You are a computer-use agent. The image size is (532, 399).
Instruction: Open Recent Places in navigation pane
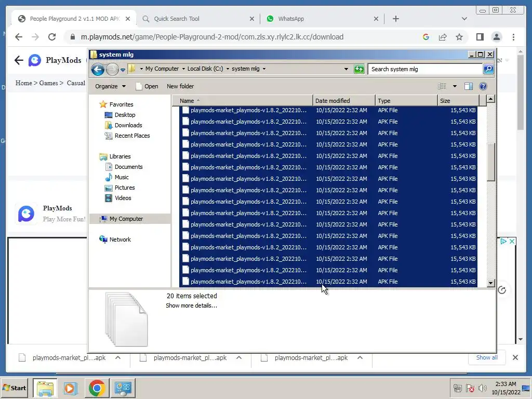[132, 136]
